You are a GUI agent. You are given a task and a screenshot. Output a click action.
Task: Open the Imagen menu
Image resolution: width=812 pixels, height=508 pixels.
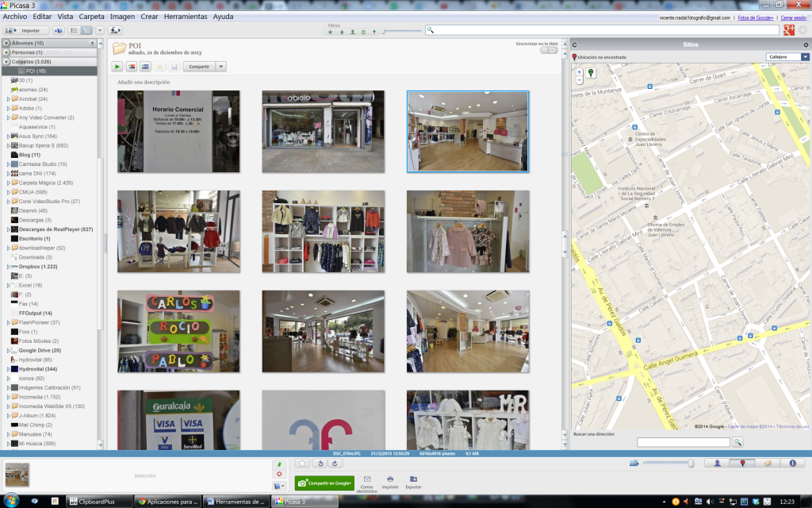122,17
